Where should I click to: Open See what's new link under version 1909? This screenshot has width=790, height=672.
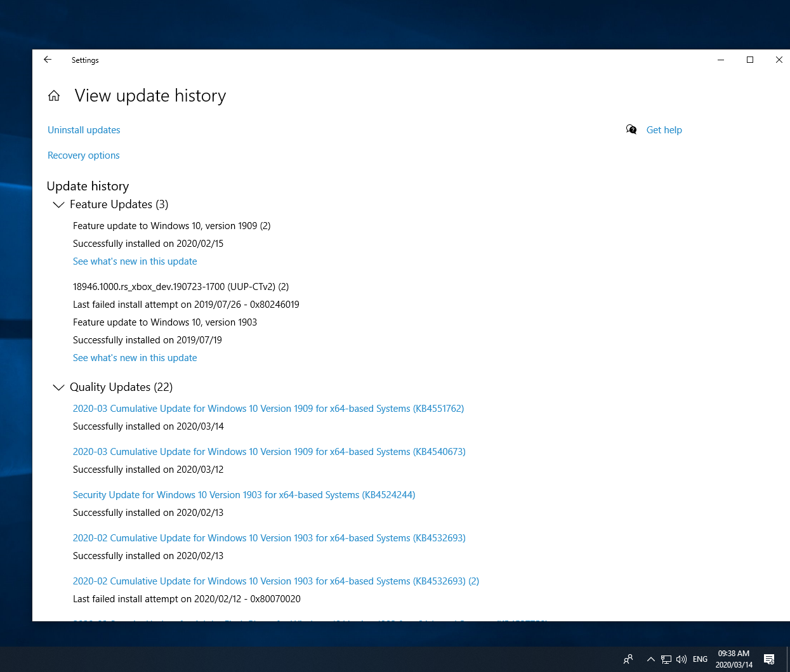tap(135, 261)
